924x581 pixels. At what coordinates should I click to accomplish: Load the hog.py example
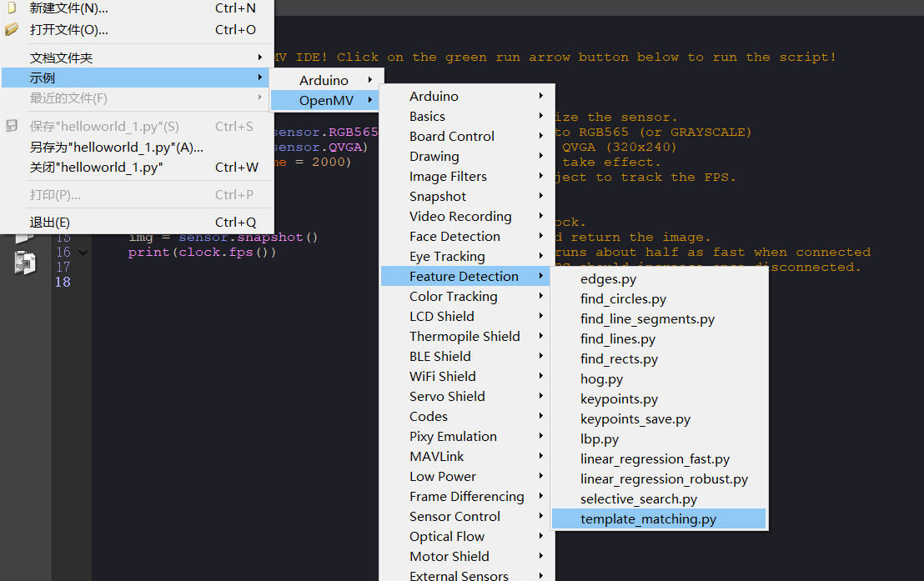pyautogui.click(x=659, y=379)
